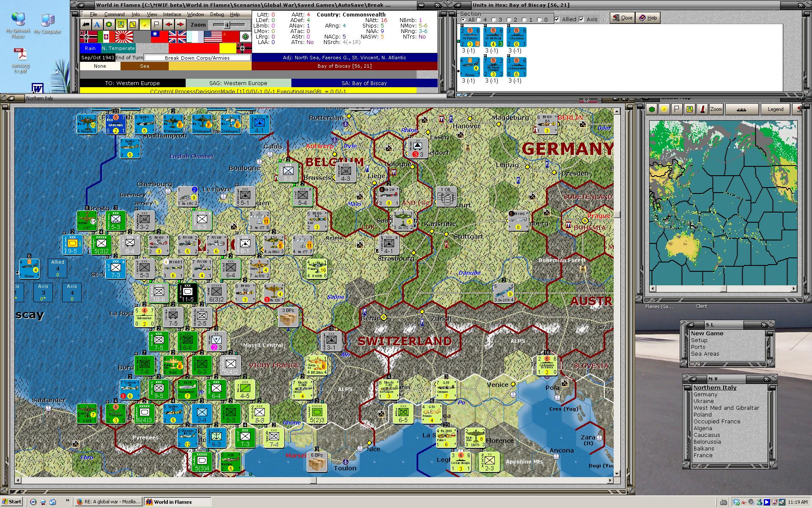Image resolution: width=812 pixels, height=508 pixels.
Task: Select the Japanese rising sun flag
Action: click(x=124, y=37)
